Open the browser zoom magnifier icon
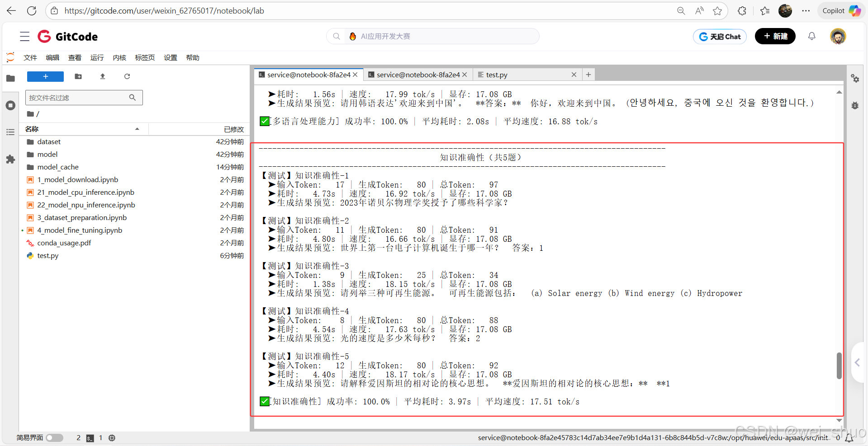This screenshot has height=446, width=868. point(681,11)
